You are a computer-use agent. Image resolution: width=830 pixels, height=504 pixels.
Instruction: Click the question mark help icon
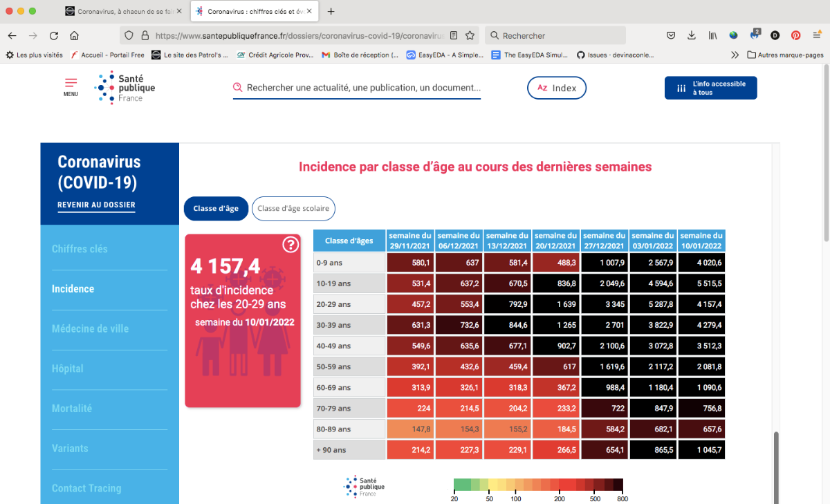[x=290, y=245]
